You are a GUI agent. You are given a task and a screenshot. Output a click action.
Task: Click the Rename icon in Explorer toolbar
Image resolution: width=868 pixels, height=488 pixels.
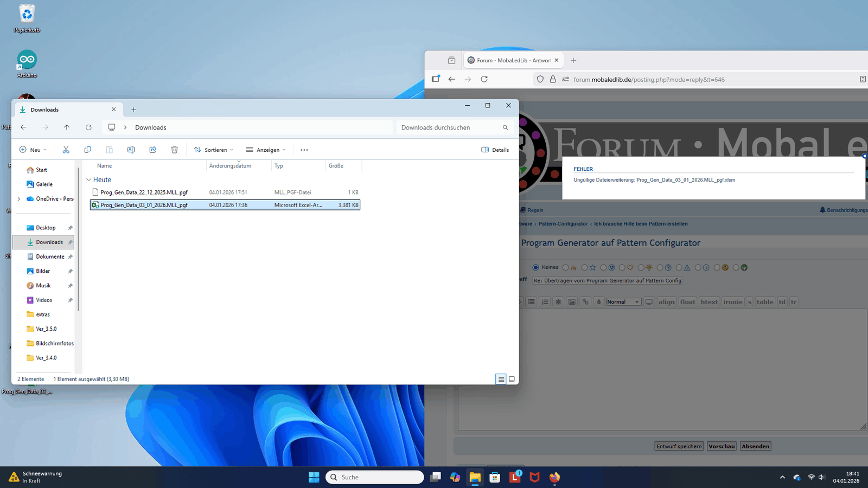point(131,150)
